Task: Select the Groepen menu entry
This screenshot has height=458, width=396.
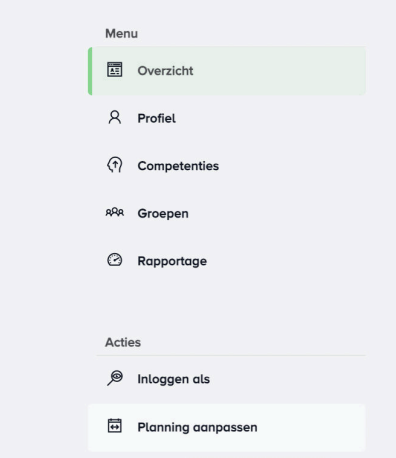Action: (227, 213)
